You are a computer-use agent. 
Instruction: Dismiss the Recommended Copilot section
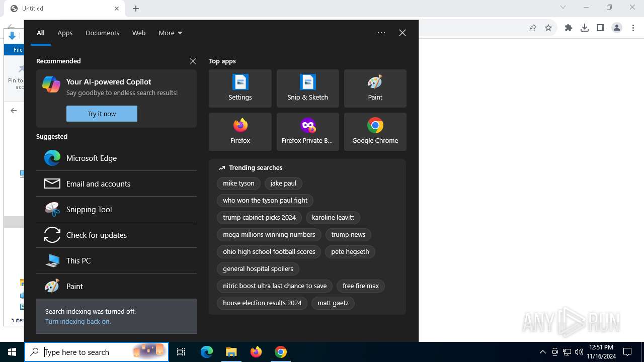click(193, 61)
